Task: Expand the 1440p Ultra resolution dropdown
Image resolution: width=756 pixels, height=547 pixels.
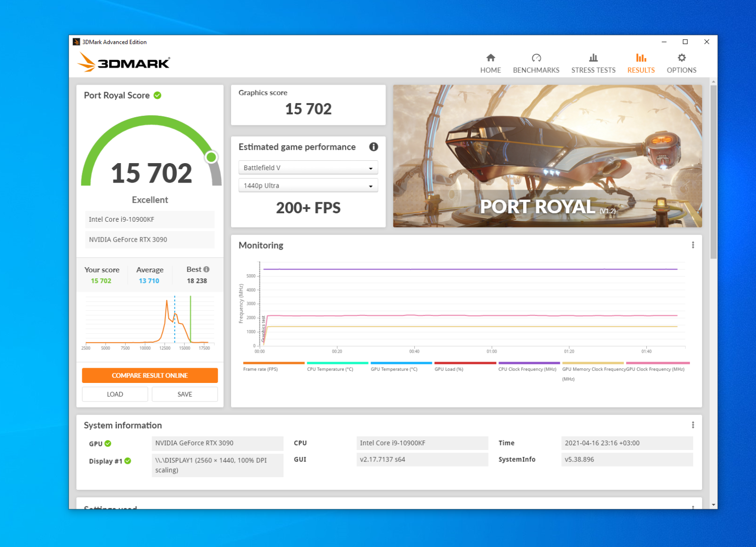Action: [308, 185]
